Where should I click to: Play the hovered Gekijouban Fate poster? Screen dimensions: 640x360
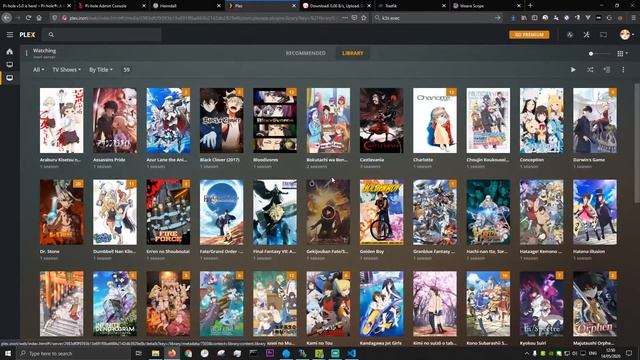tap(328, 212)
